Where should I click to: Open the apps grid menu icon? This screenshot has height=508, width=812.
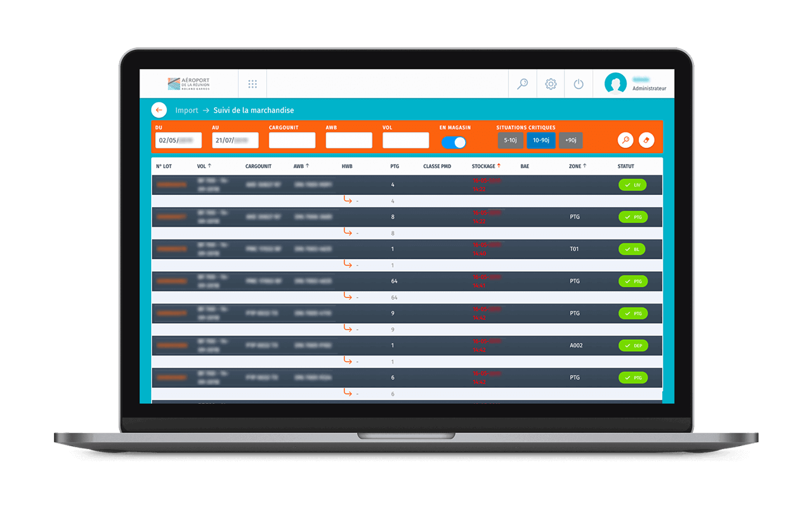[x=252, y=84]
